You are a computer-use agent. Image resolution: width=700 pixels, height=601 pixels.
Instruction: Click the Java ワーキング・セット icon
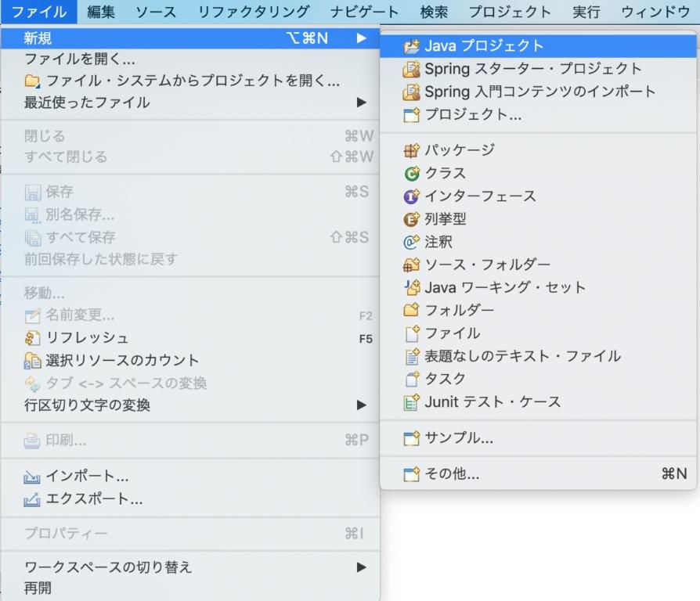[x=411, y=287]
